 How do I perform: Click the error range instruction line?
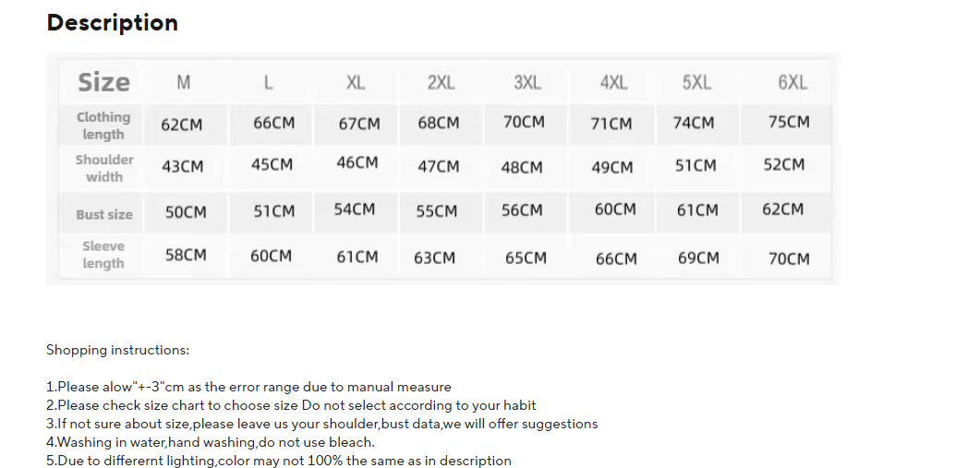click(x=248, y=387)
